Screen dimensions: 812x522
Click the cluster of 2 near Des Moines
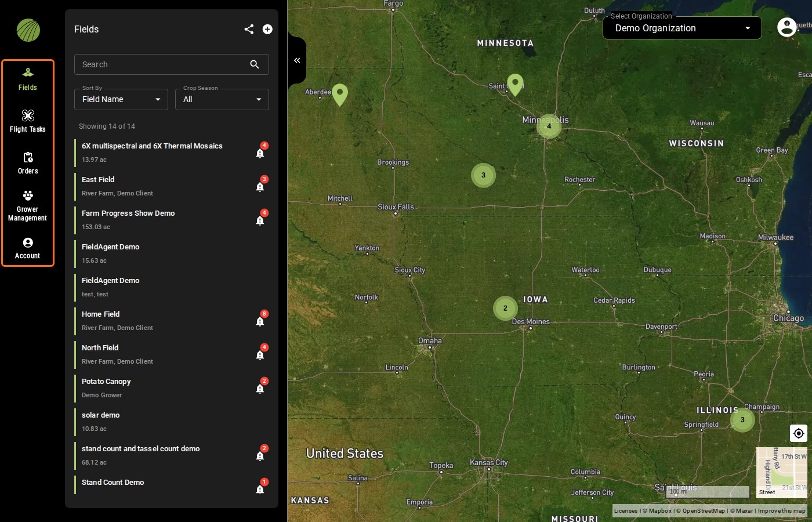pyautogui.click(x=505, y=308)
